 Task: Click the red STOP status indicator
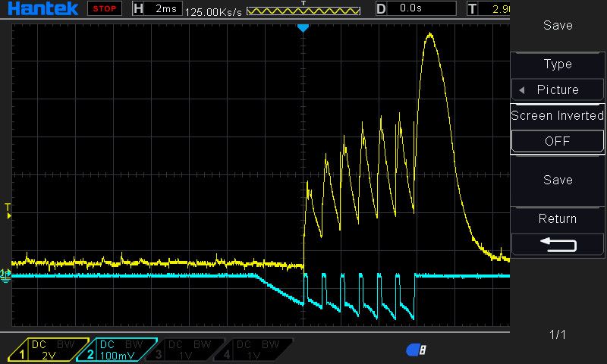[105, 8]
